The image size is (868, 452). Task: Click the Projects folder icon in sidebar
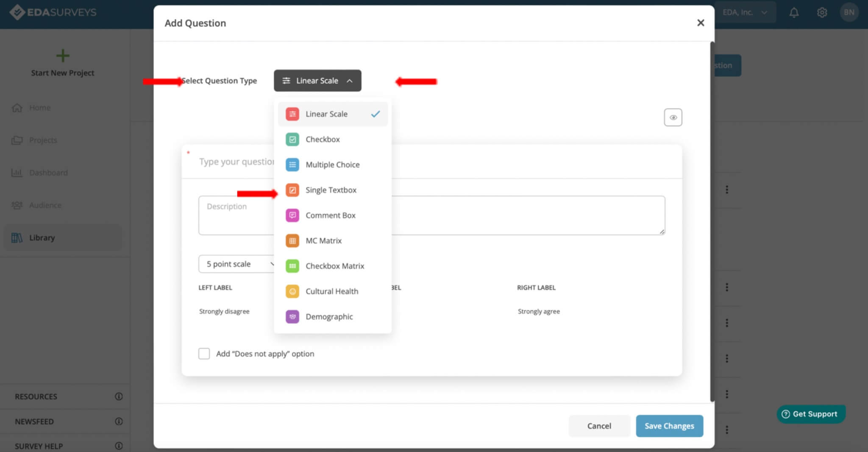(17, 140)
